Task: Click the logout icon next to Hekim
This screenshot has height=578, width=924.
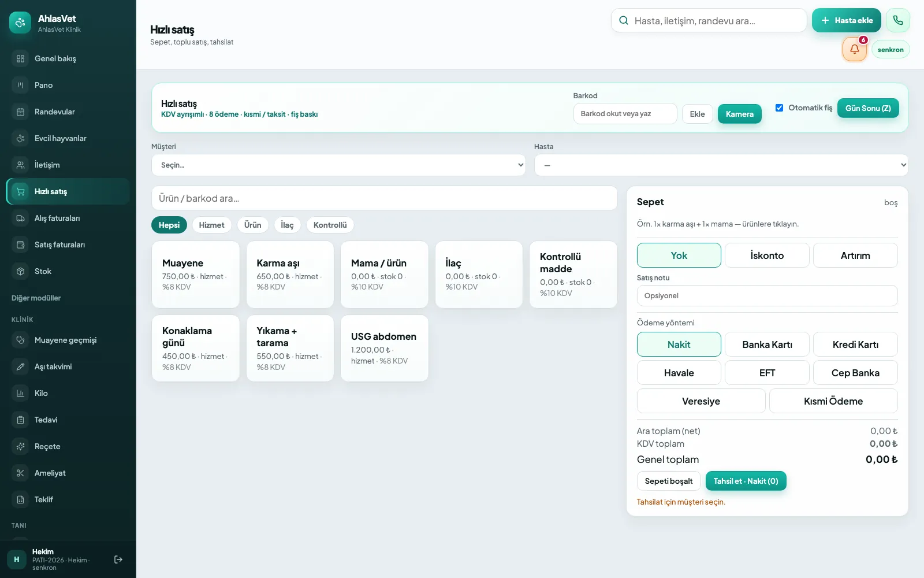Action: point(118,560)
